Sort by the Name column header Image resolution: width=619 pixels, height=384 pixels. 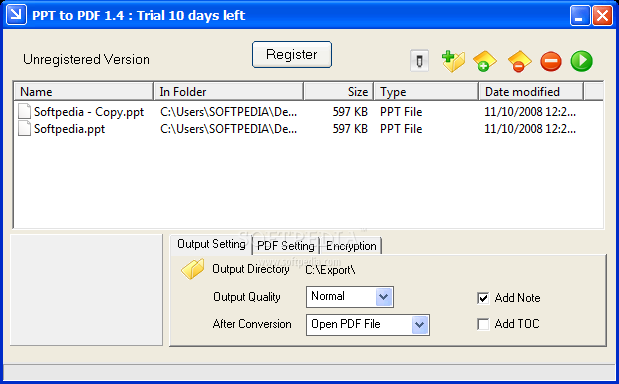84,92
